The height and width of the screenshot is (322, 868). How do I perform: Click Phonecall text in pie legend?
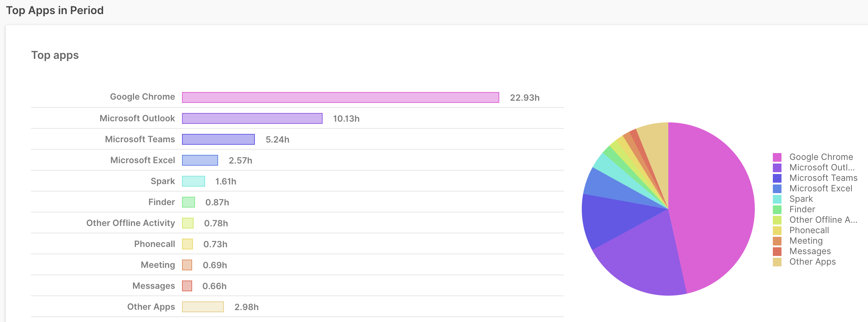809,230
